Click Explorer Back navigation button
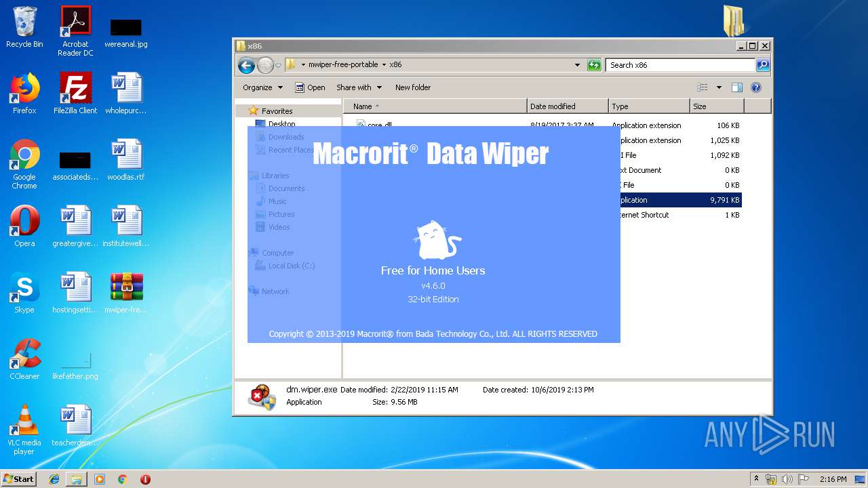This screenshot has width=868, height=488. point(246,65)
